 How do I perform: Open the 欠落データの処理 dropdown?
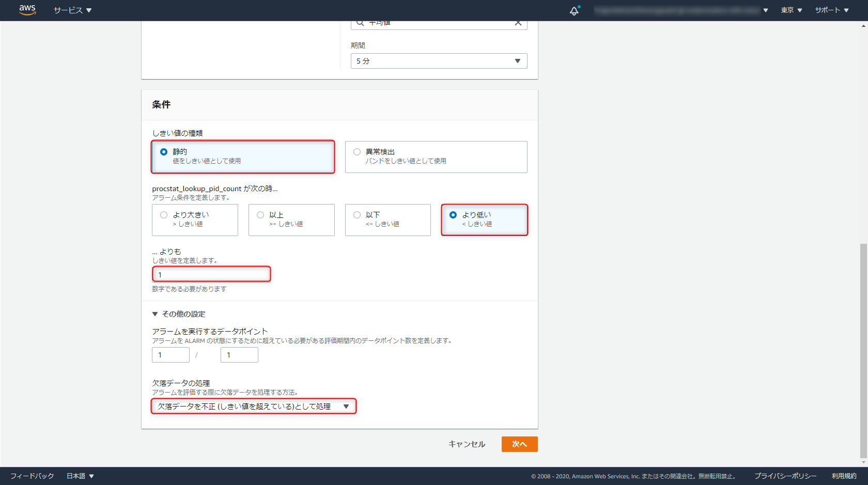pos(254,406)
